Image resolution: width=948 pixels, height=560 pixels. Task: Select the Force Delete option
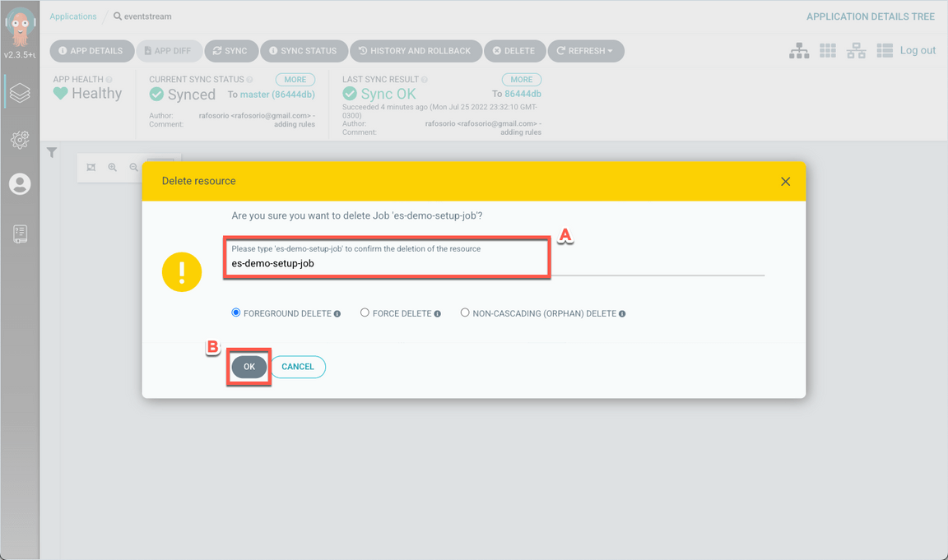coord(365,313)
